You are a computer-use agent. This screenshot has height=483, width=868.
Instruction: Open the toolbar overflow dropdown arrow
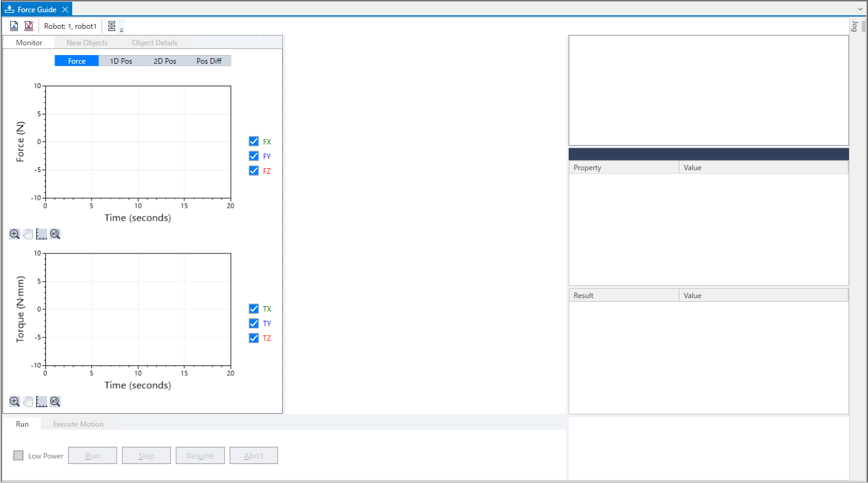tap(121, 30)
